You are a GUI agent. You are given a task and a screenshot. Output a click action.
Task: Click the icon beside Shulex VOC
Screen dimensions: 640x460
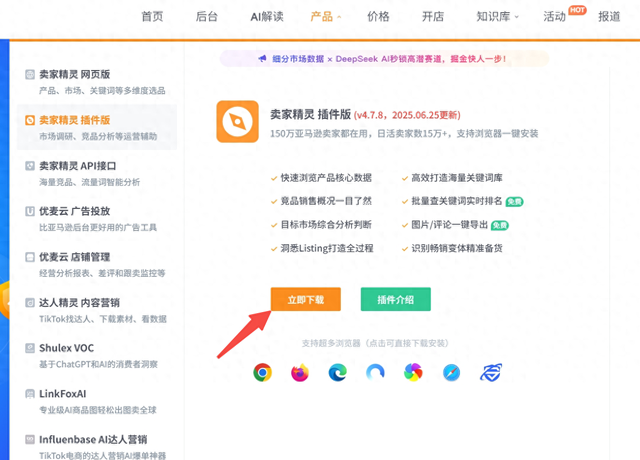coord(30,348)
